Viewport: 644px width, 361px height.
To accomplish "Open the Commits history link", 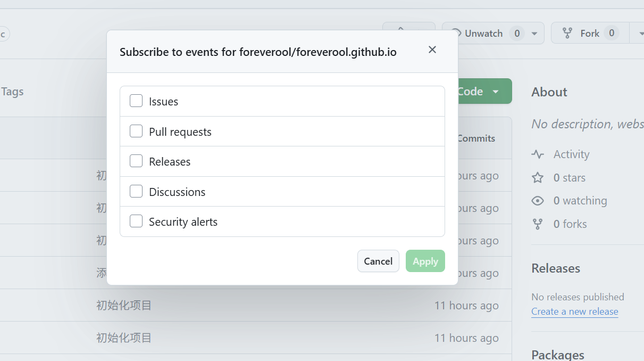I will 476,138.
